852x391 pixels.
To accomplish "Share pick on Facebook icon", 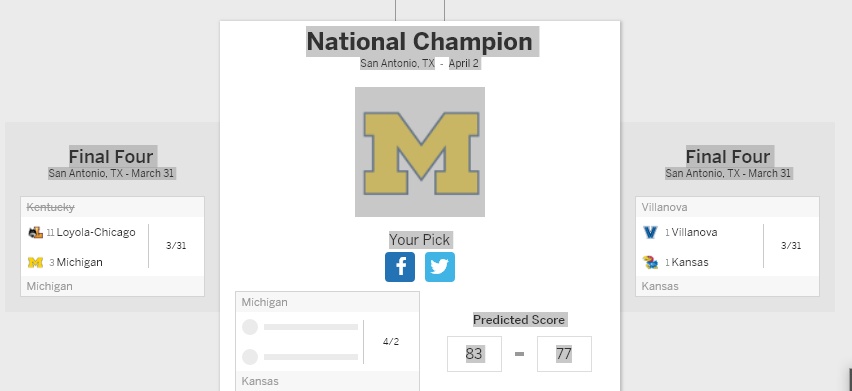I will (400, 267).
